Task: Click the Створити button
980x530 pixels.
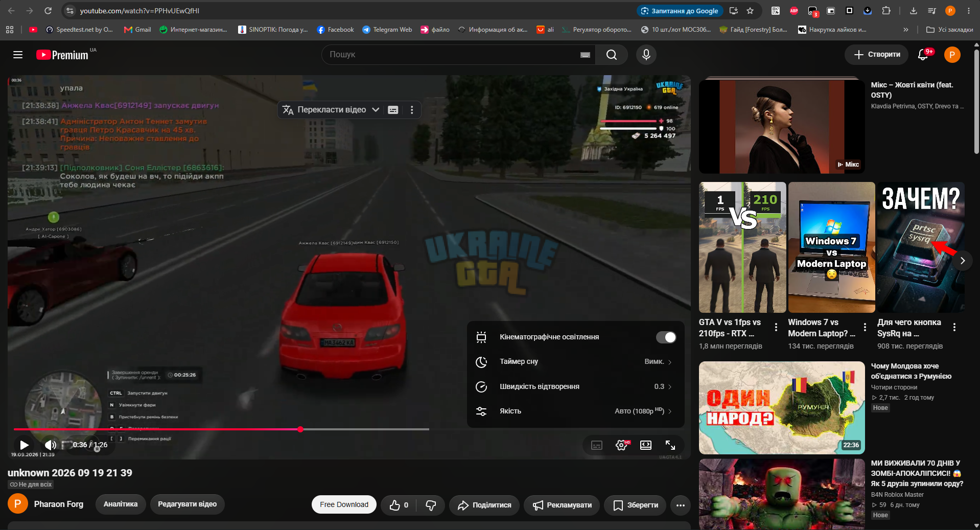Action: 876,55
